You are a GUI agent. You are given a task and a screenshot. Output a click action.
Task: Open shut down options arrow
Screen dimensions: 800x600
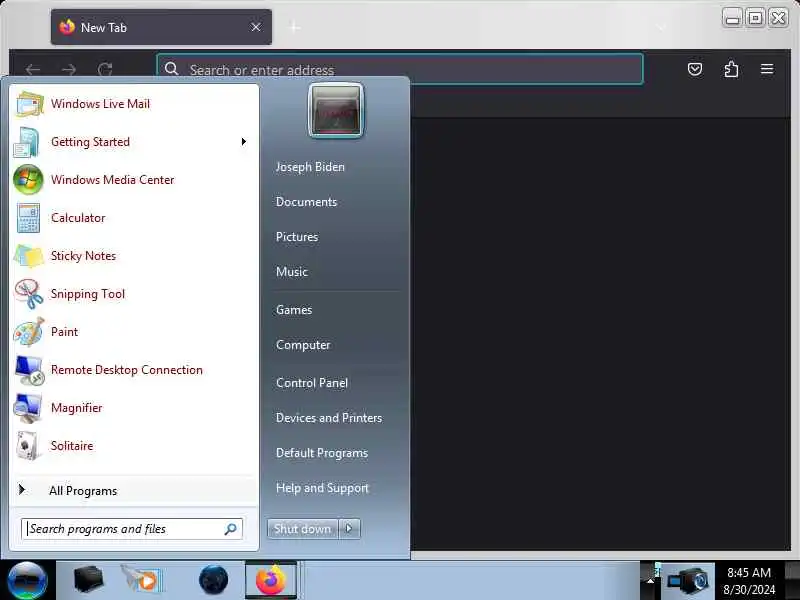349,529
